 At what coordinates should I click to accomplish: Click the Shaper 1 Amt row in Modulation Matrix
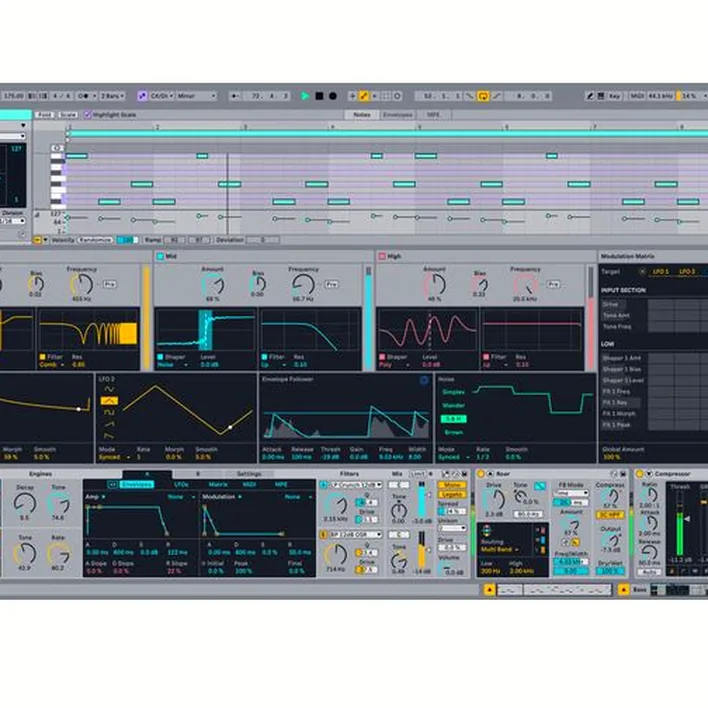click(x=622, y=358)
